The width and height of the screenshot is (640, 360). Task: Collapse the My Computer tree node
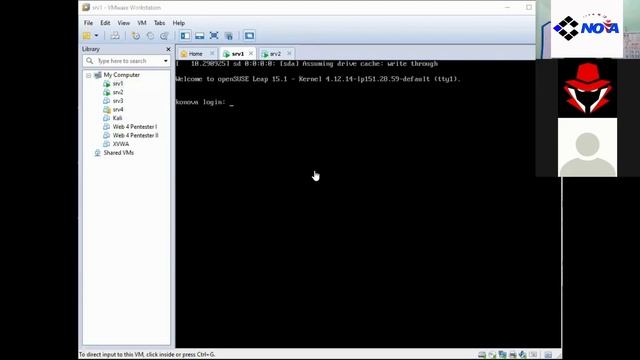(89, 75)
